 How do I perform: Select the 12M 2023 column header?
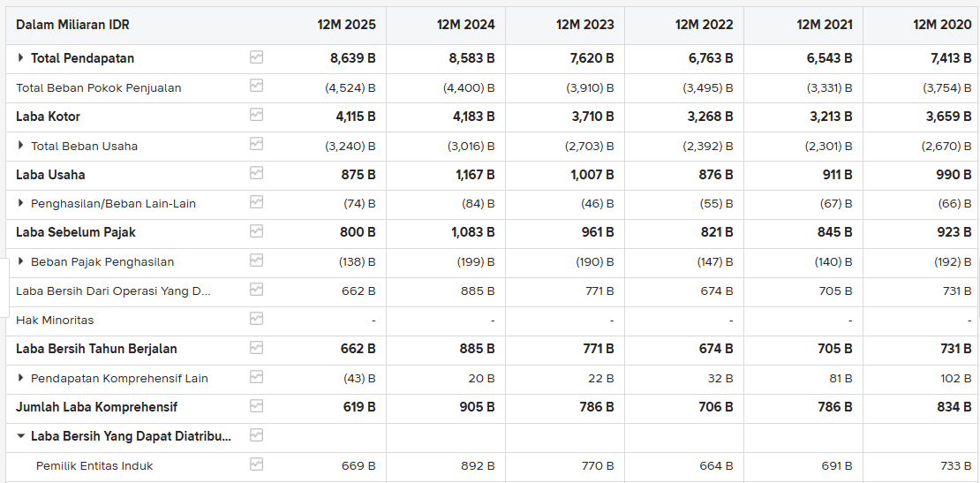[x=585, y=25]
